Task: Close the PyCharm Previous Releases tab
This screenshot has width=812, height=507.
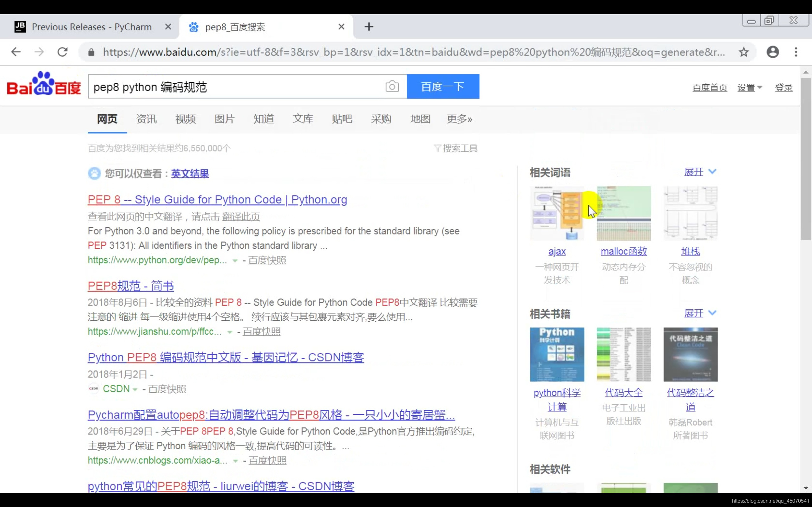Action: [168, 27]
